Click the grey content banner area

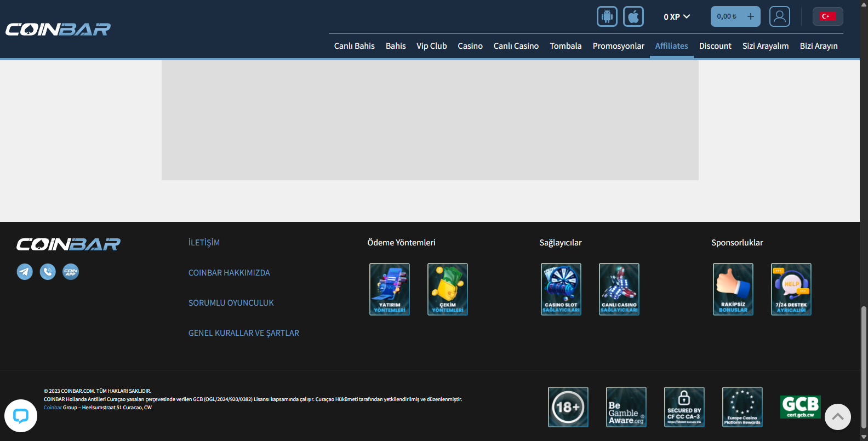pyautogui.click(x=430, y=120)
